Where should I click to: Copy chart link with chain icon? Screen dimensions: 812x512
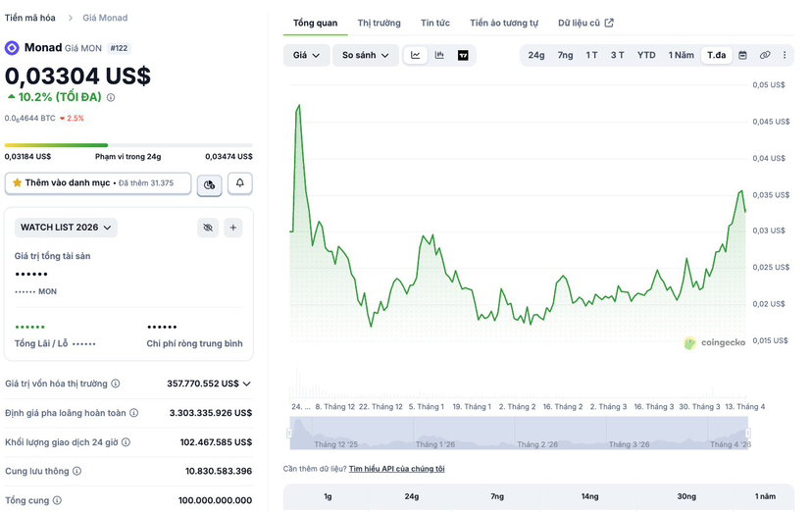point(764,55)
